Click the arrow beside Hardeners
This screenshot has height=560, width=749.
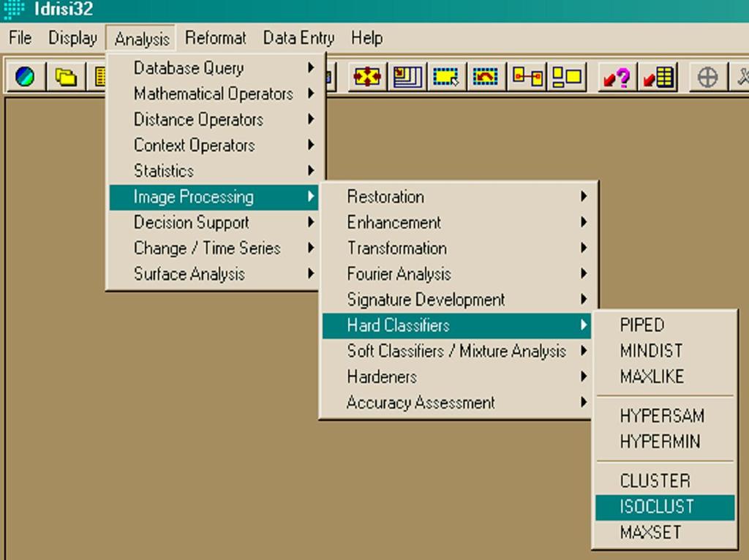584,377
